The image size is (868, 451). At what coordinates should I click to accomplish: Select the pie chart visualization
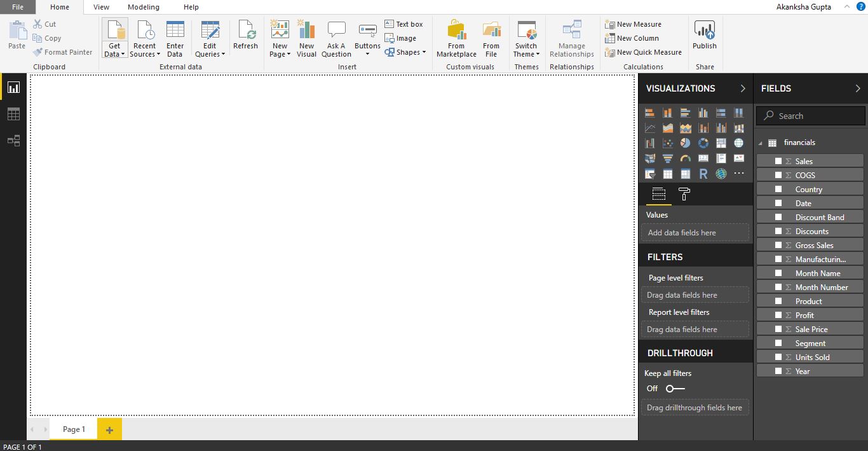pos(685,143)
